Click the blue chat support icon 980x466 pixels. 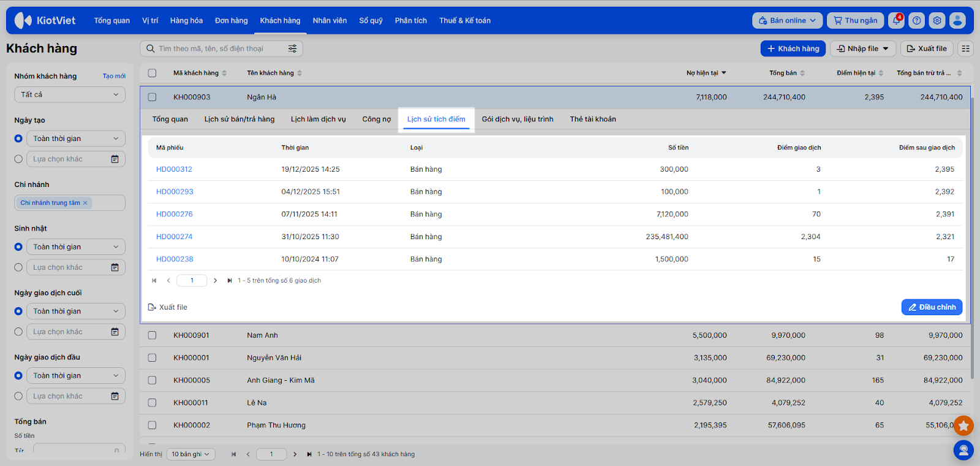tap(963, 450)
